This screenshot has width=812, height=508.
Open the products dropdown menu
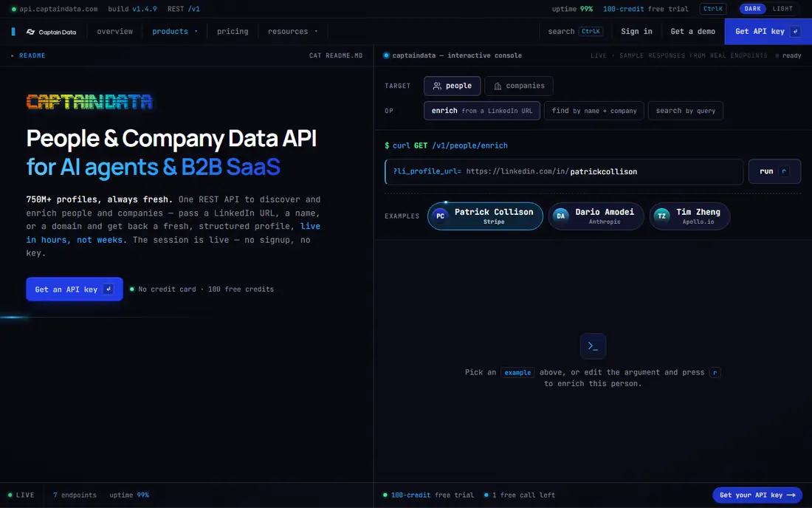[x=174, y=32]
